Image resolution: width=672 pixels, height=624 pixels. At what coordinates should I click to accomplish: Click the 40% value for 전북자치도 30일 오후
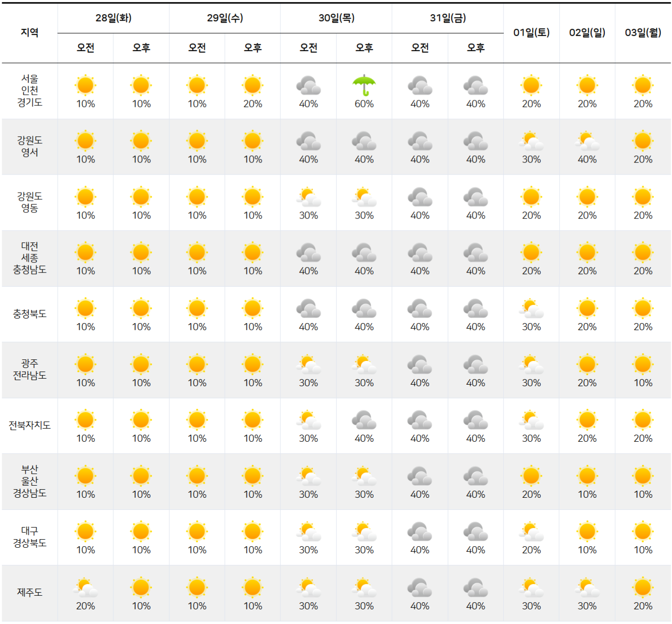click(364, 439)
